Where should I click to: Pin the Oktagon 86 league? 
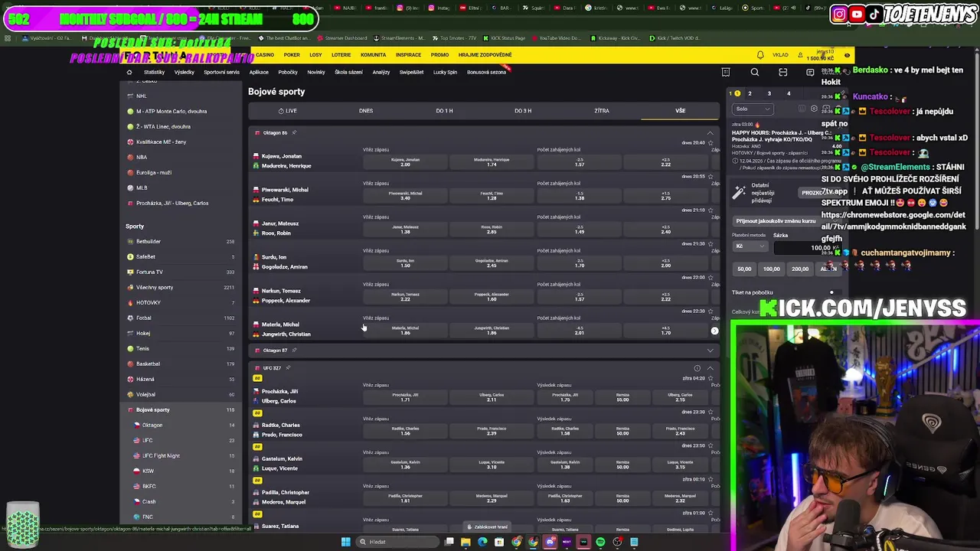[x=294, y=132]
